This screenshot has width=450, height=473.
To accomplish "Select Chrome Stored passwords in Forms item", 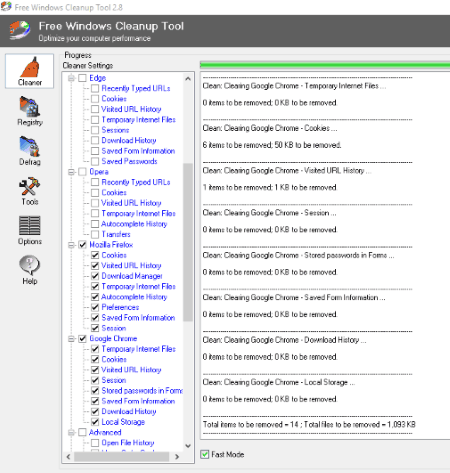I will [142, 391].
